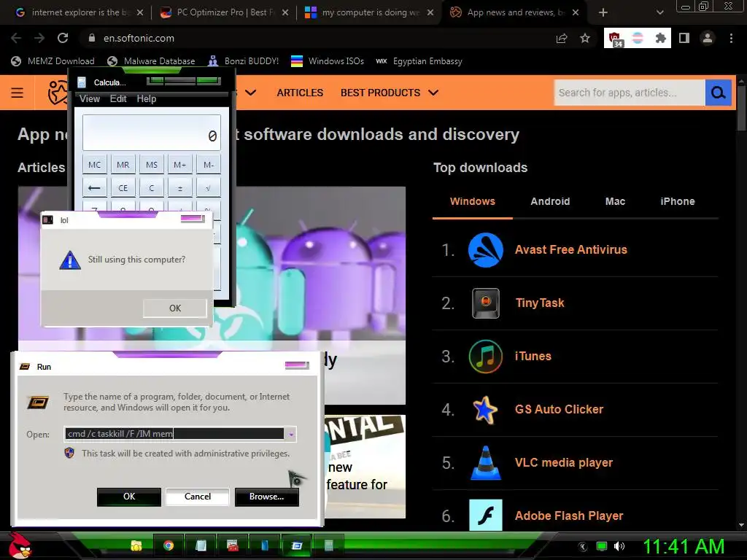Open the GS Auto Clicker star icon

(x=485, y=410)
